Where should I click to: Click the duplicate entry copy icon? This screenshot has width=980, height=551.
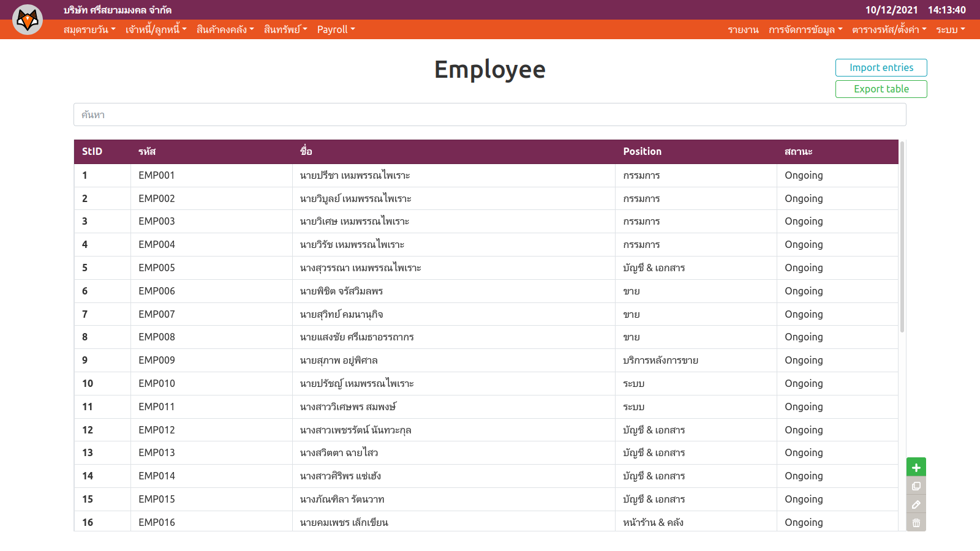pos(916,486)
